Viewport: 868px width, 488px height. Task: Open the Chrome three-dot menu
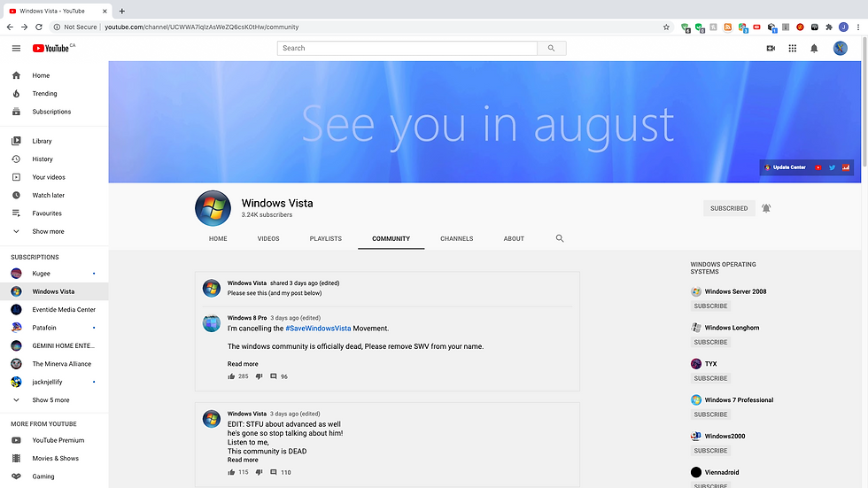click(x=858, y=27)
